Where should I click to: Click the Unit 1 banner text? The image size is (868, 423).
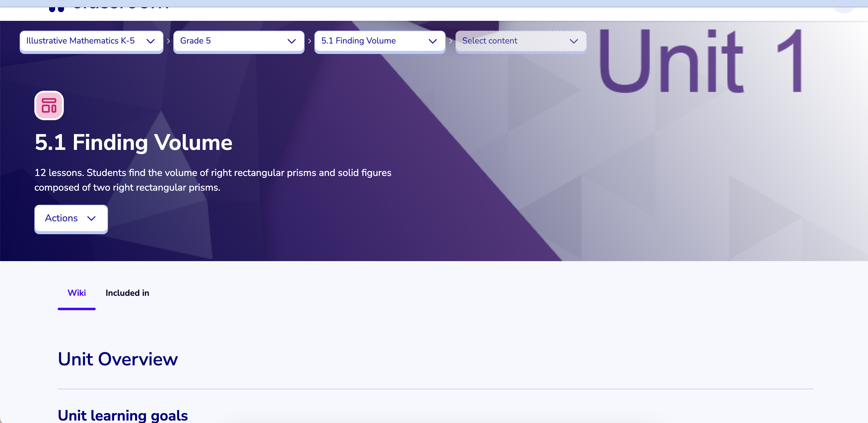pyautogui.click(x=701, y=61)
